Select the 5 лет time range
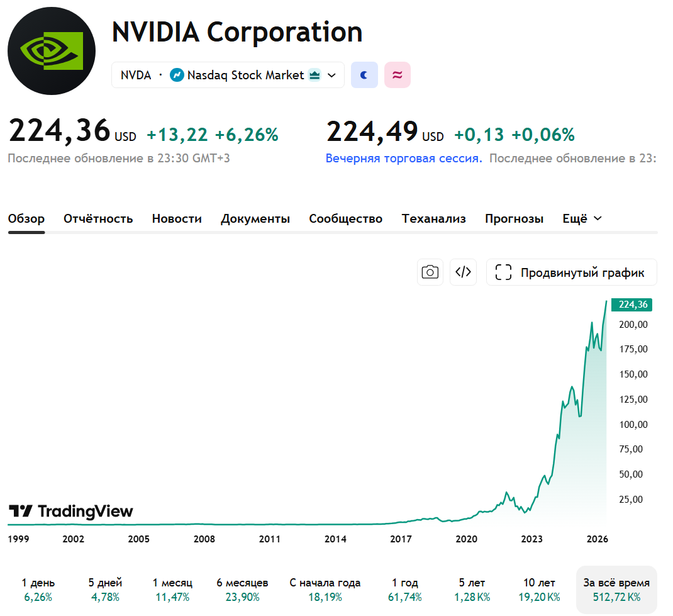 pos(472,590)
